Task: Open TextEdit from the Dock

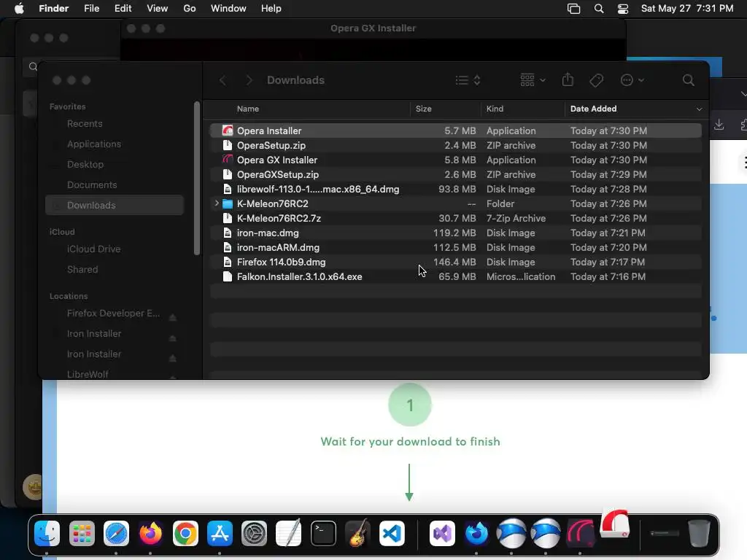Action: point(289,533)
